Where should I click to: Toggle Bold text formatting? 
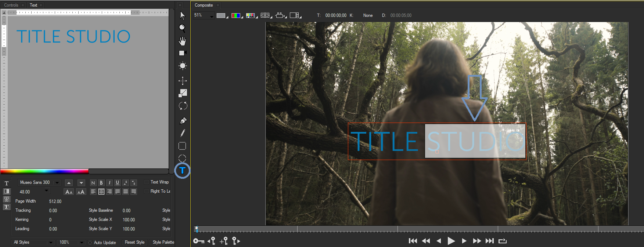[x=101, y=183]
